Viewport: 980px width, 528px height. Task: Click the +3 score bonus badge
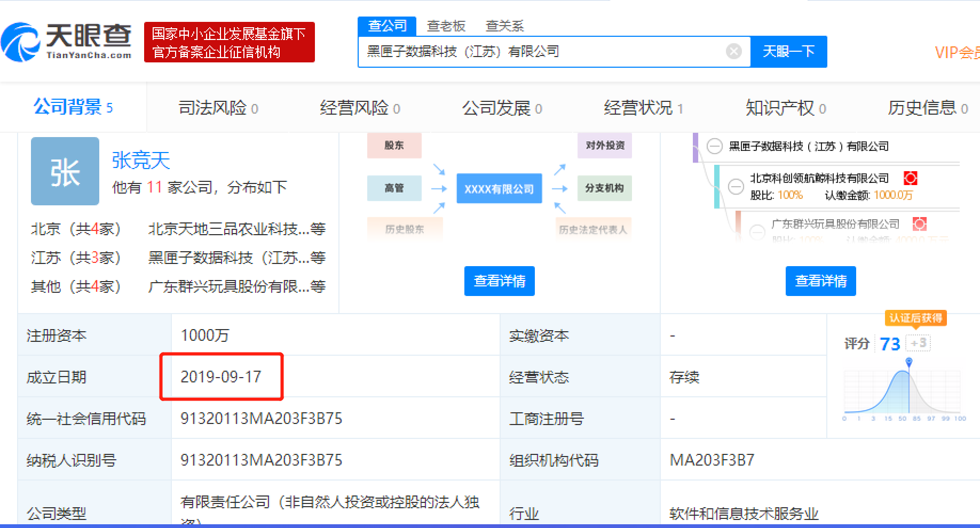pyautogui.click(x=918, y=343)
